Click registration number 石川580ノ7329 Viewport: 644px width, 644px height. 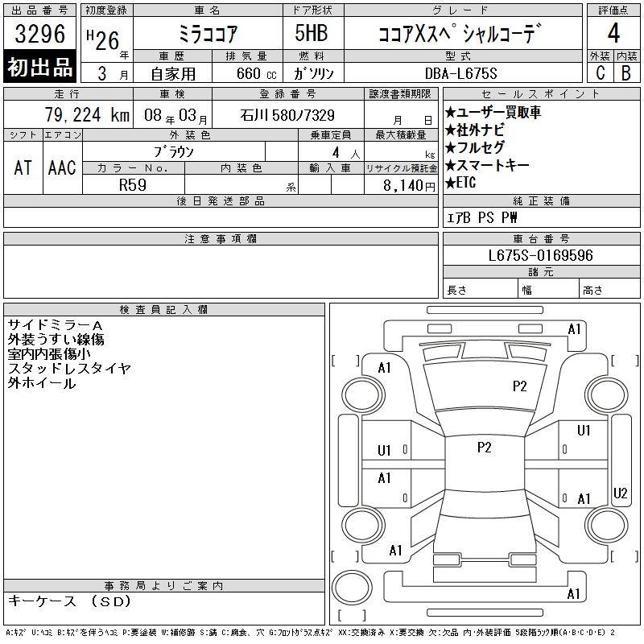(287, 115)
